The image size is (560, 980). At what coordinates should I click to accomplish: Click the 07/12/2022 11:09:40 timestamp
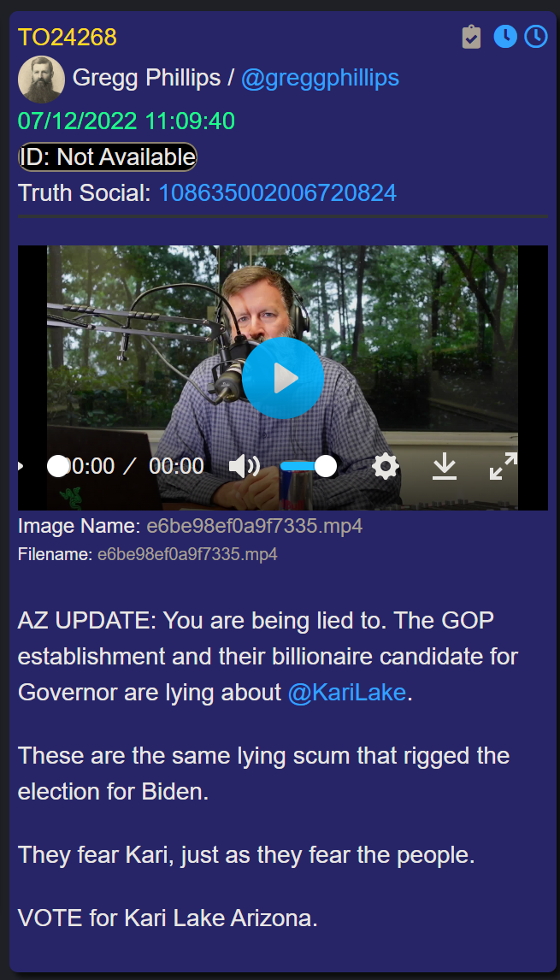click(x=127, y=121)
